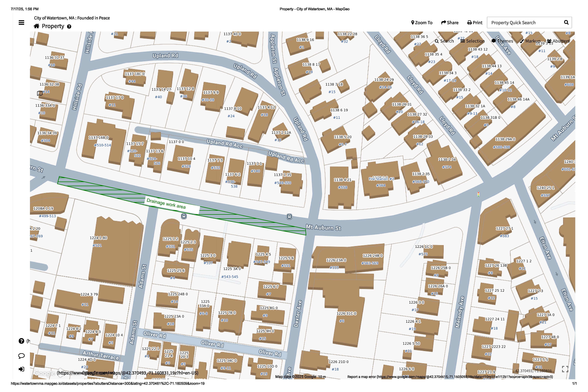Select parcel 1138 1 34 label
The image size is (588, 392).
click(447, 160)
